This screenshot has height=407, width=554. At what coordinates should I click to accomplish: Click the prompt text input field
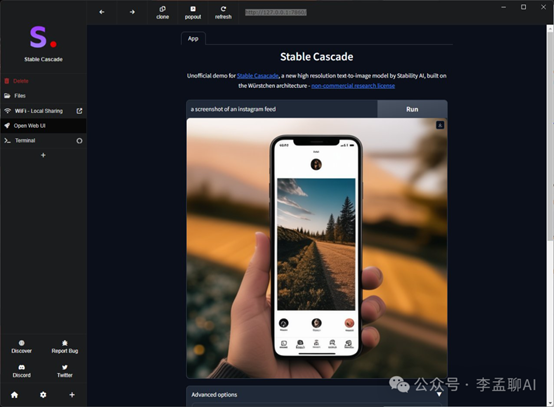pyautogui.click(x=282, y=109)
